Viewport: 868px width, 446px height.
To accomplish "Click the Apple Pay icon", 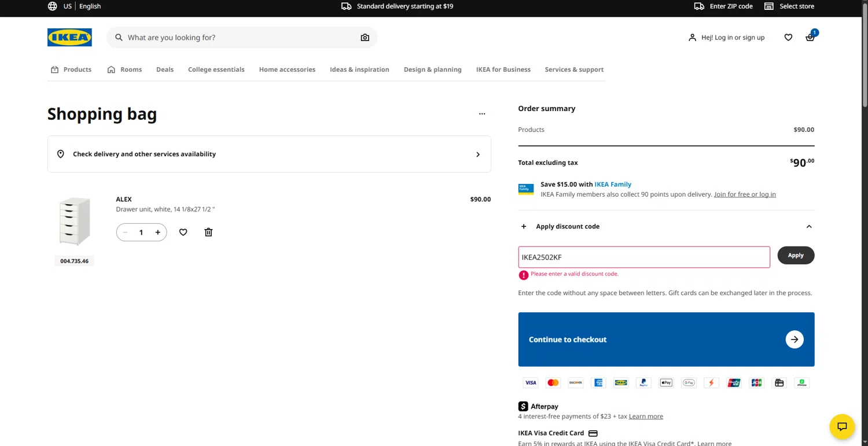I will click(x=666, y=382).
